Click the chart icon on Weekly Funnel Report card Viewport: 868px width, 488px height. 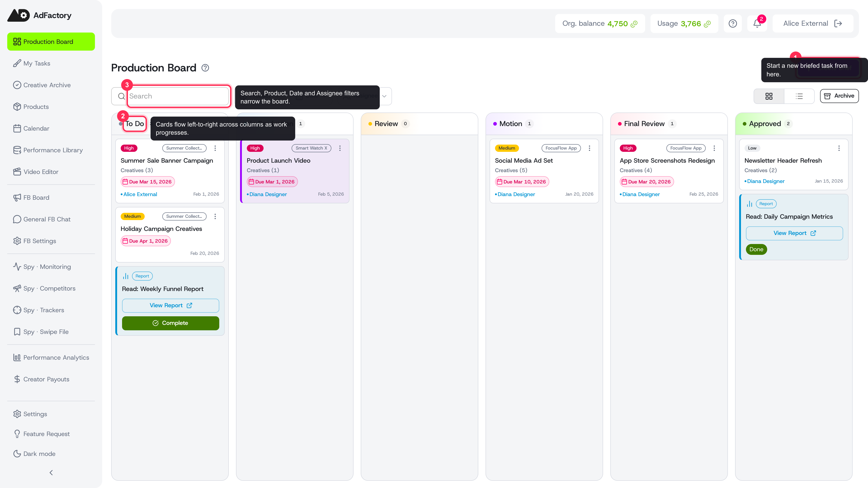[x=126, y=276]
